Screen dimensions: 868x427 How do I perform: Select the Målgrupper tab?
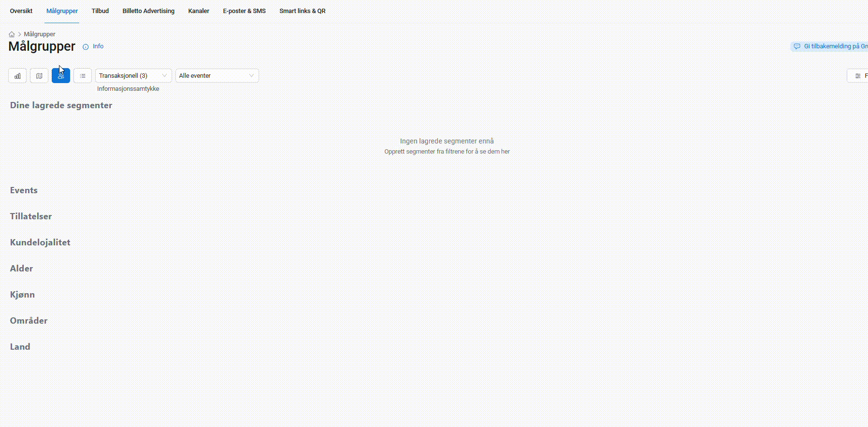tap(62, 11)
